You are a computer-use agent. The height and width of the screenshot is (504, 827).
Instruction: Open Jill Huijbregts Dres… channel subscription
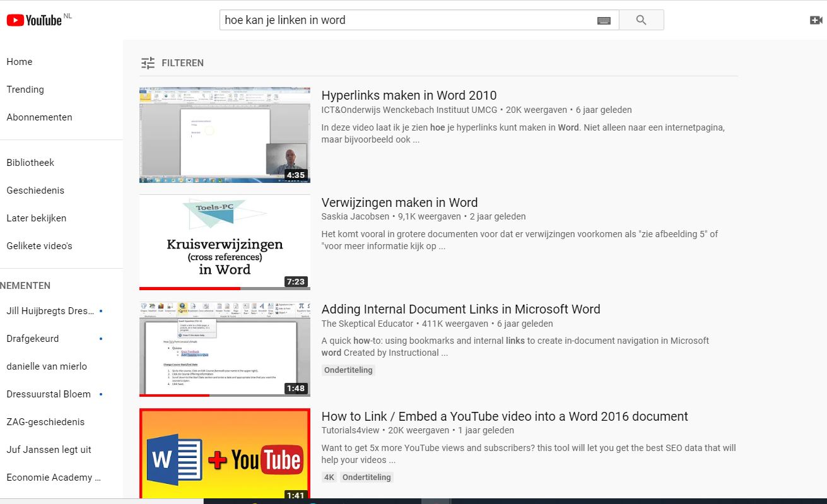[x=50, y=311]
